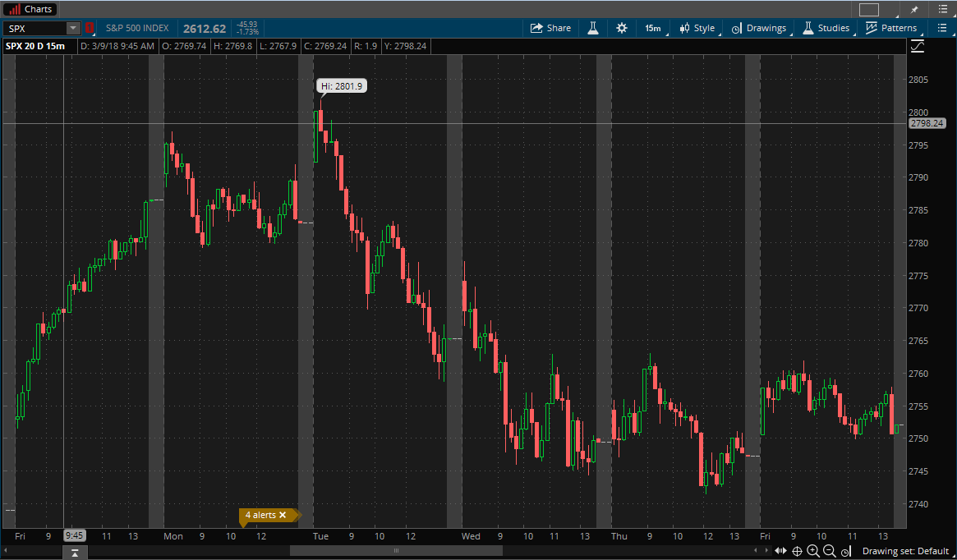957x560 pixels.
Task: Select the zoom-in magnifier on the chart
Action: (813, 551)
